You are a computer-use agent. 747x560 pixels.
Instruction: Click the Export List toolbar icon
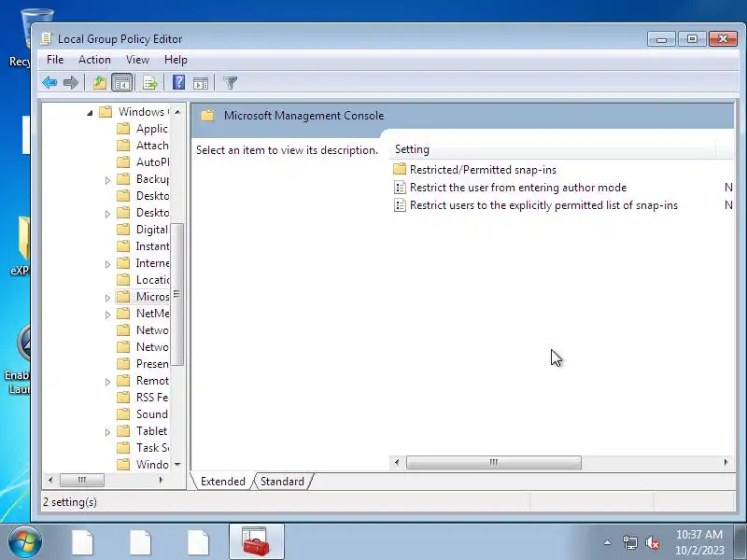coord(150,83)
